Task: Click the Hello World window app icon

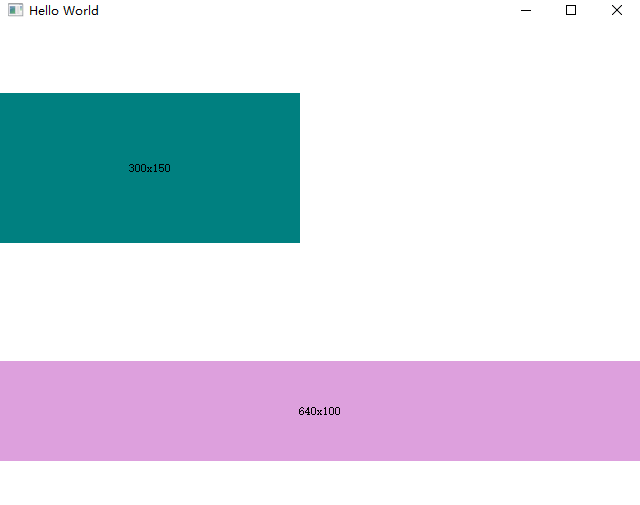Action: tap(16, 10)
